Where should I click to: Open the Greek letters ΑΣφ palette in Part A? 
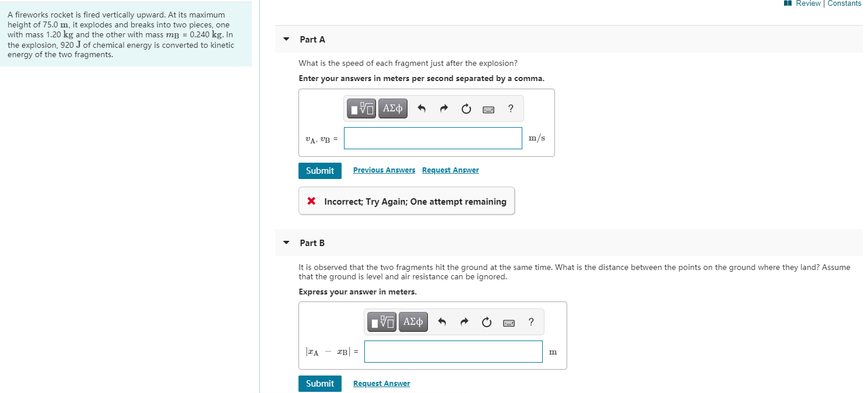(392, 108)
